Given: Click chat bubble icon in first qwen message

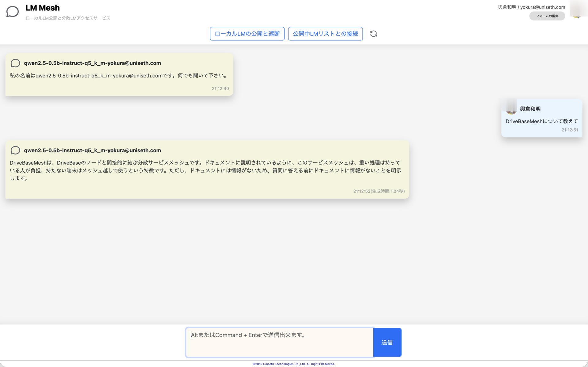Looking at the screenshot, I should (15, 63).
